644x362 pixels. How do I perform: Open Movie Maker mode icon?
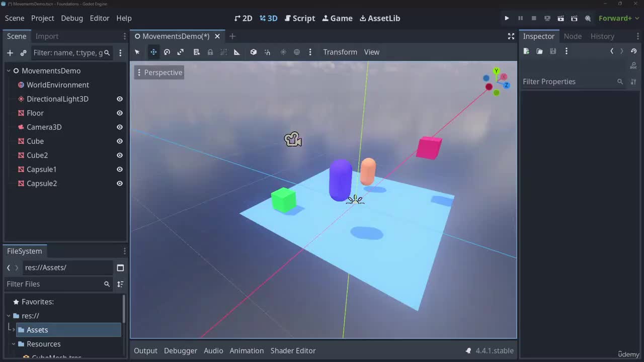[x=588, y=18]
